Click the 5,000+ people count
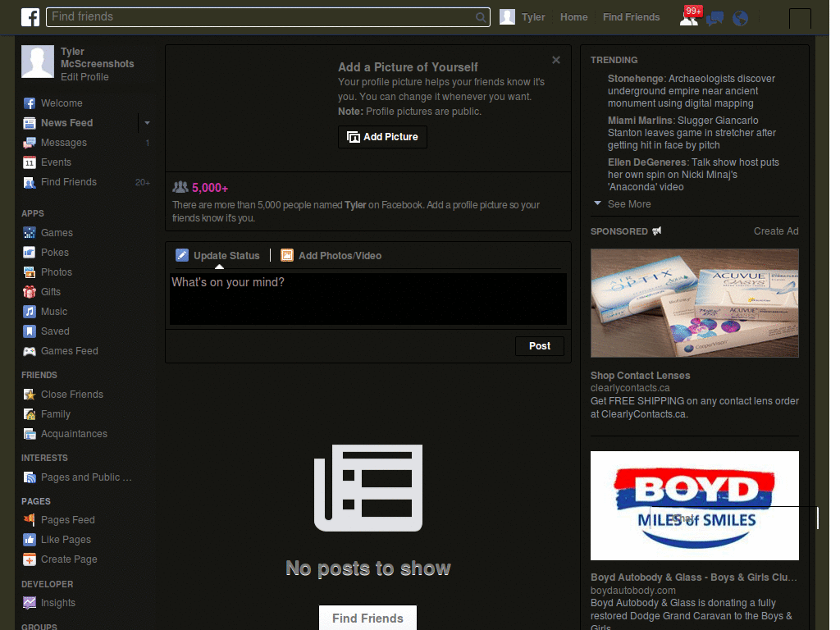The image size is (840, 630). pos(210,188)
